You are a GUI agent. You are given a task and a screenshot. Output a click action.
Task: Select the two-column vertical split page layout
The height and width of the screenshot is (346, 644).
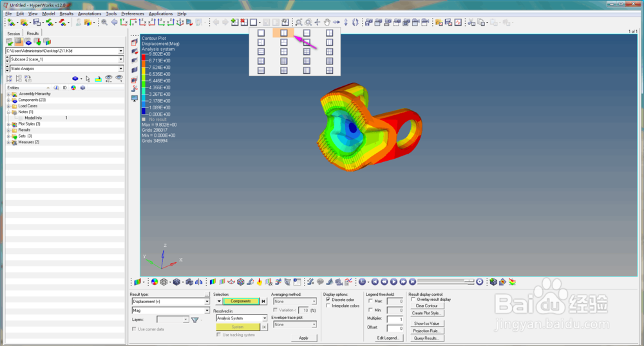tap(284, 33)
